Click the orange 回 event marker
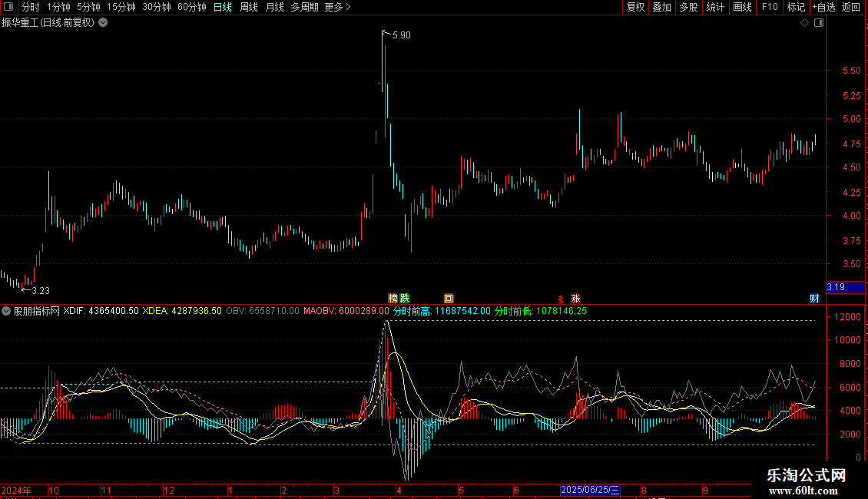Viewport: 868px width, 499px height. click(449, 298)
